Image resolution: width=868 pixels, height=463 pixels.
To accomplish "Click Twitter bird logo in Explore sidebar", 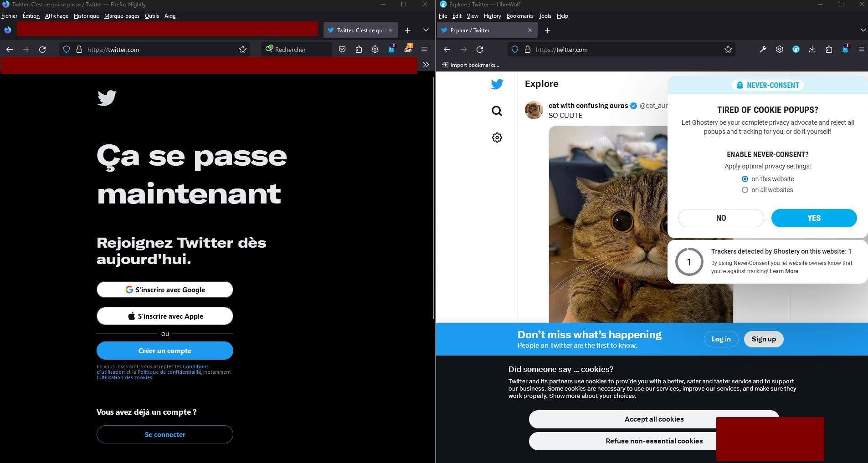I will tap(497, 84).
